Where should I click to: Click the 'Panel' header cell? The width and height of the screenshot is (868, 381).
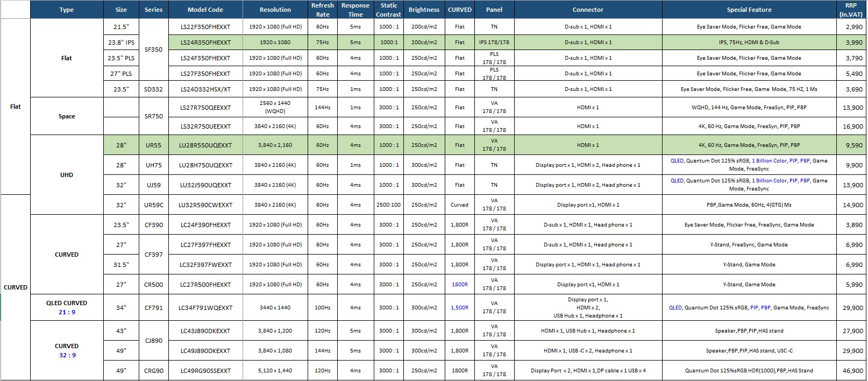coord(494,10)
